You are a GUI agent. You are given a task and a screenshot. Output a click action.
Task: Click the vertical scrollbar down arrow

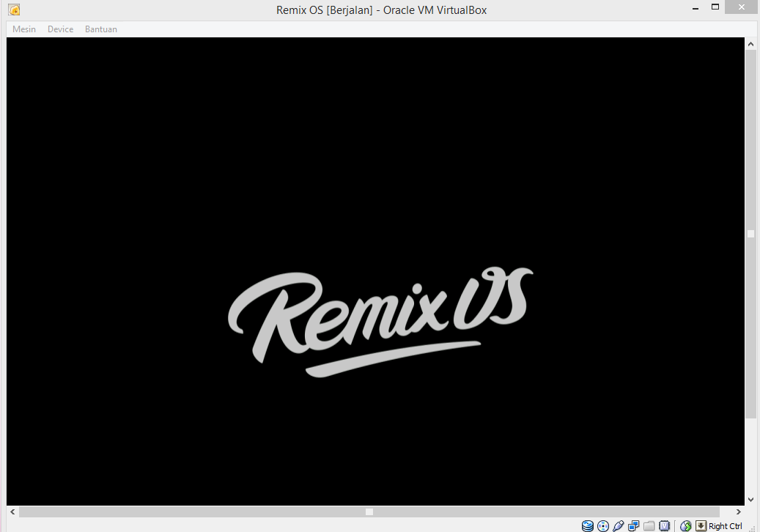coord(750,500)
